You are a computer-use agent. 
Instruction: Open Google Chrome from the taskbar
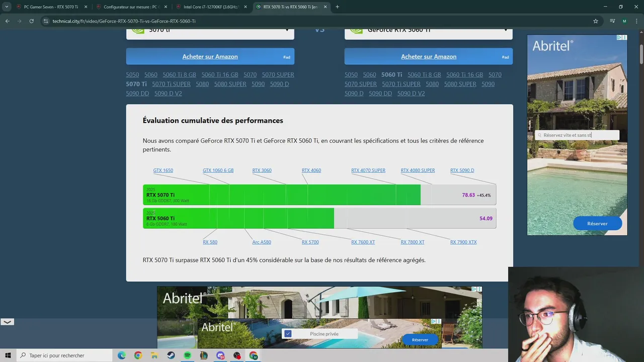(138, 355)
